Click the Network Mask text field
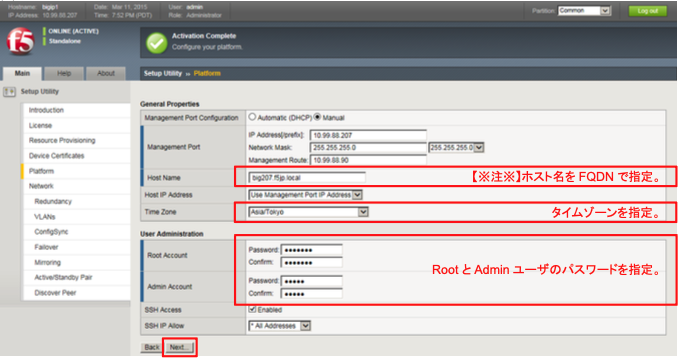 click(368, 147)
